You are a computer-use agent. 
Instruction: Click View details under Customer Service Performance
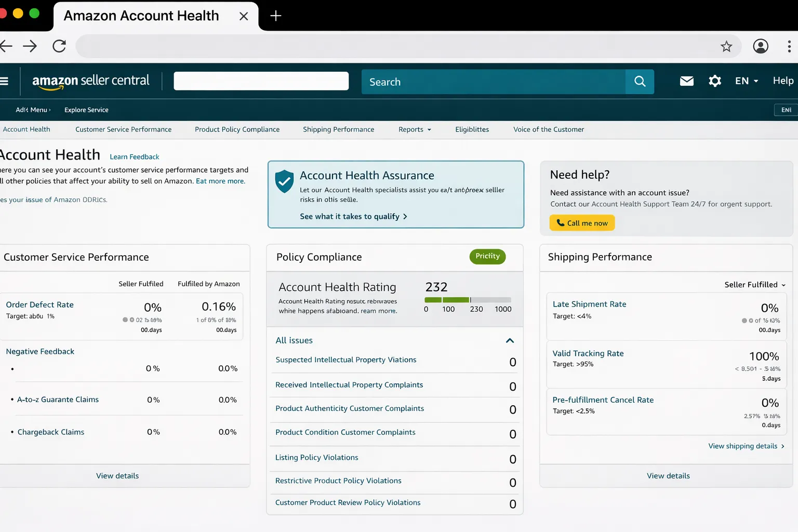click(117, 476)
